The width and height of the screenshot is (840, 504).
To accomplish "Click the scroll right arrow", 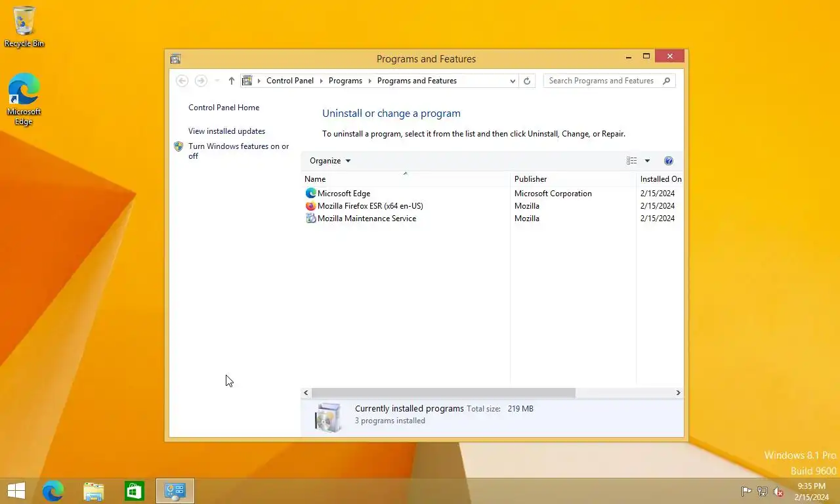I will coord(678,392).
